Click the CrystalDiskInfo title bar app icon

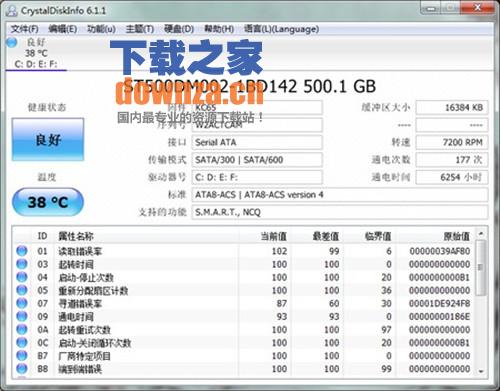click(x=12, y=10)
